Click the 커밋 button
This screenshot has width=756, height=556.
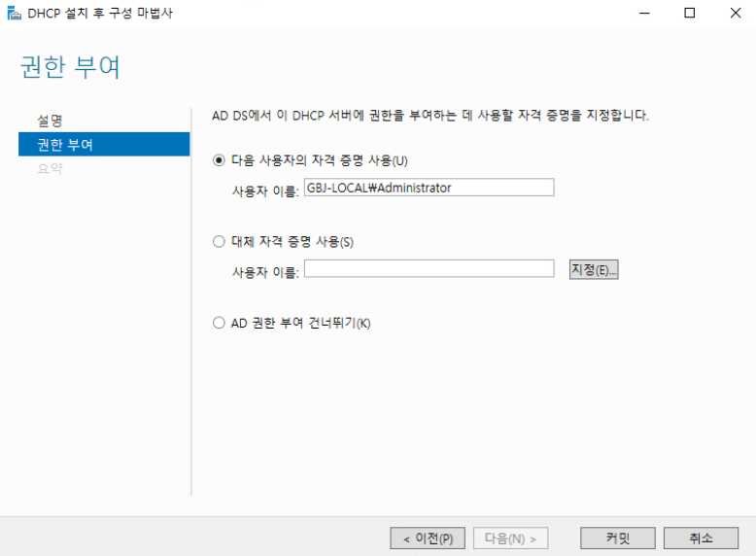[618, 539]
